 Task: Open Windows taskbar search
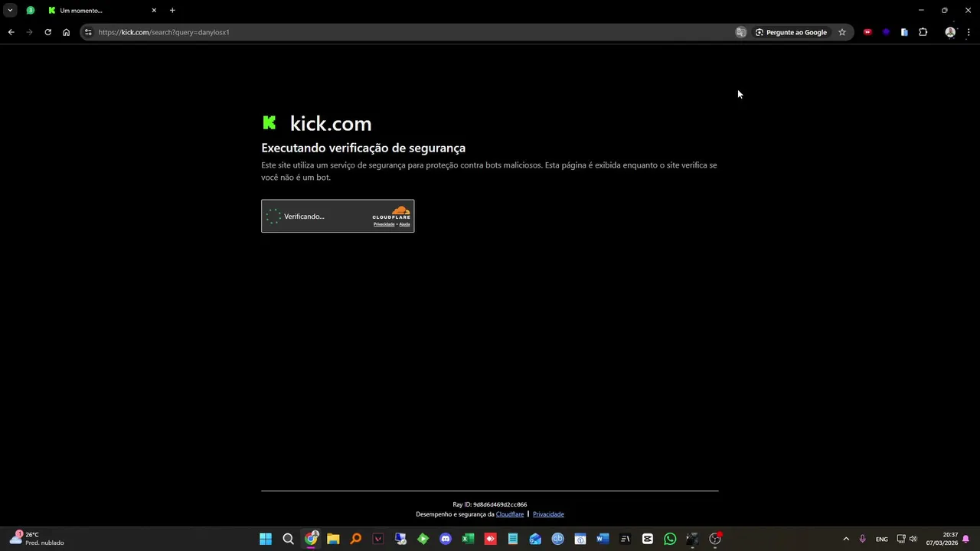click(x=288, y=539)
